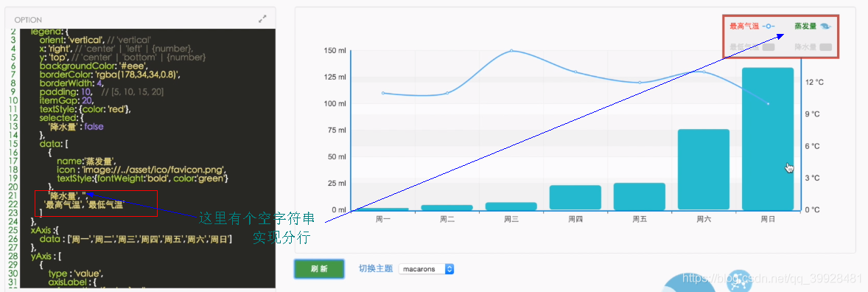Click the 最高气温 line marker icon in legend
The image size is (868, 292).
769,26
